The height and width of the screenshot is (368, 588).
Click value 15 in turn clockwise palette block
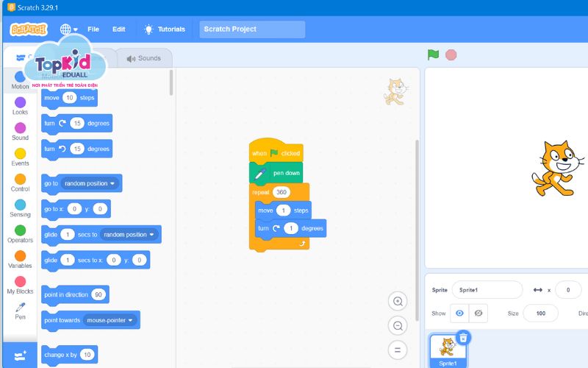coord(77,124)
